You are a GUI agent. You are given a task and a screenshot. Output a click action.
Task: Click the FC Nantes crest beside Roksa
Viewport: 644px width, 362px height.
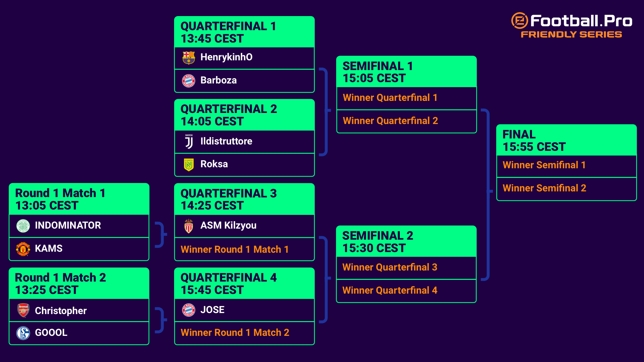tap(189, 165)
